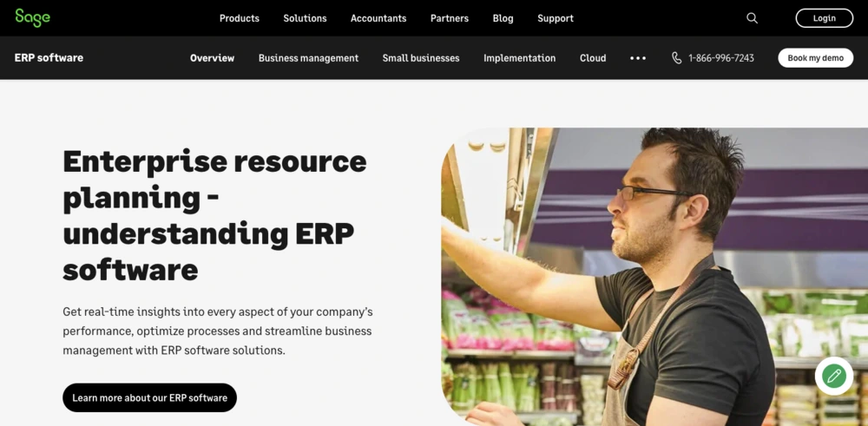Click the Sage logo

pyautogui.click(x=33, y=17)
